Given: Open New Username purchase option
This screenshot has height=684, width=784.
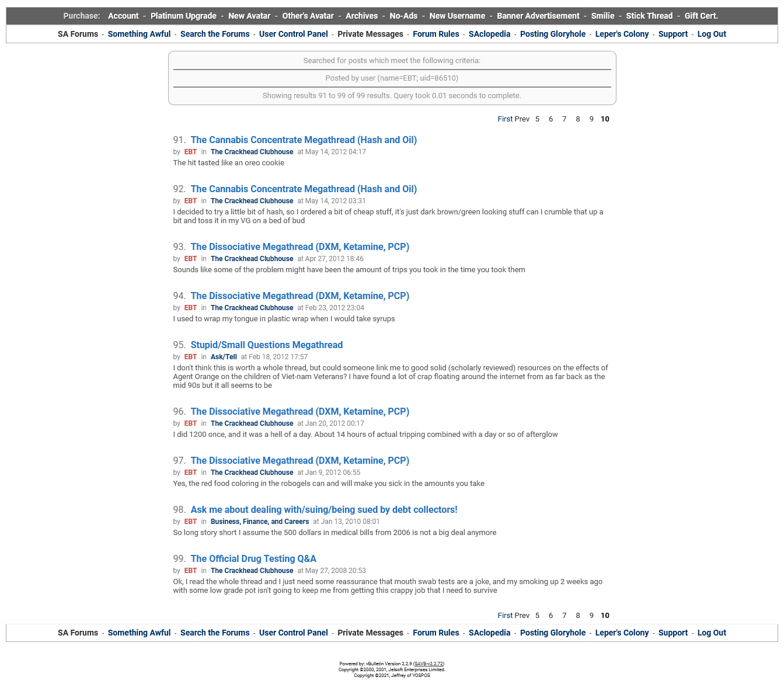Looking at the screenshot, I should (x=457, y=16).
